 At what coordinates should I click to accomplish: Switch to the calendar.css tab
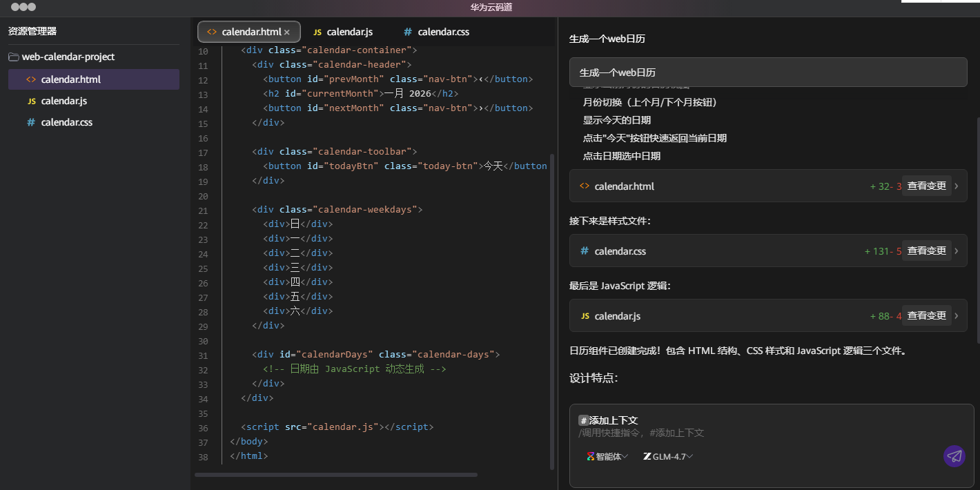coord(436,32)
